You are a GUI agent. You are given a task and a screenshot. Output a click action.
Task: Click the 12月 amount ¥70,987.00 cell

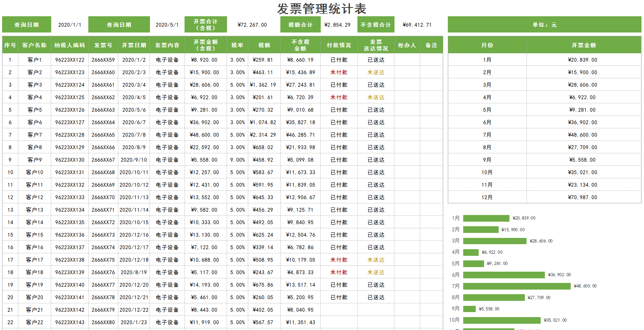point(582,197)
